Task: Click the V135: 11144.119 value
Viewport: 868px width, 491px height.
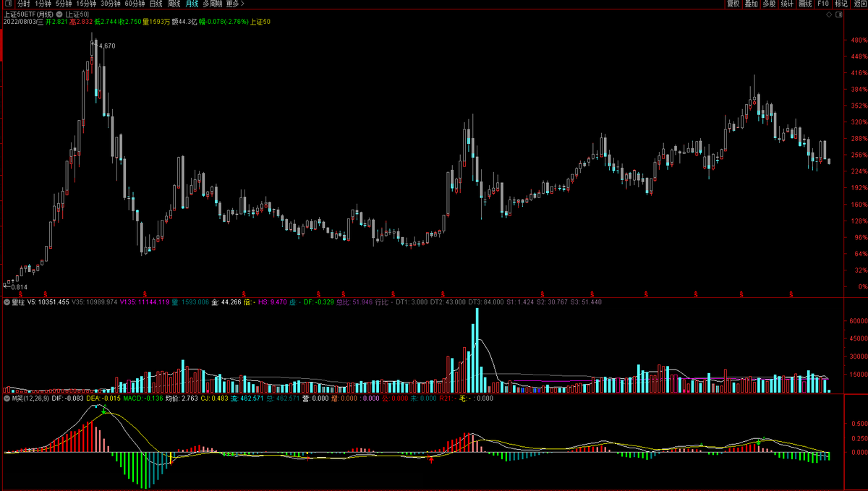Action: pos(145,302)
